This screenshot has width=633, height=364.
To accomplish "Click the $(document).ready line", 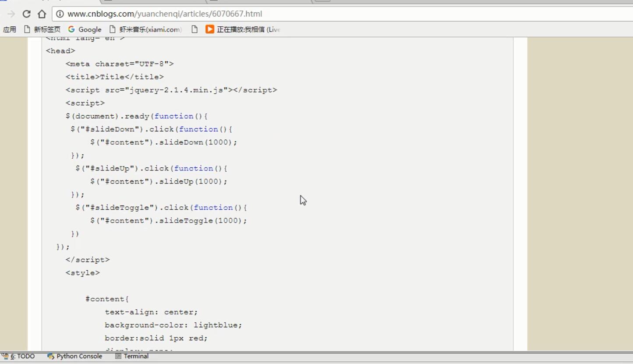I will (x=137, y=116).
